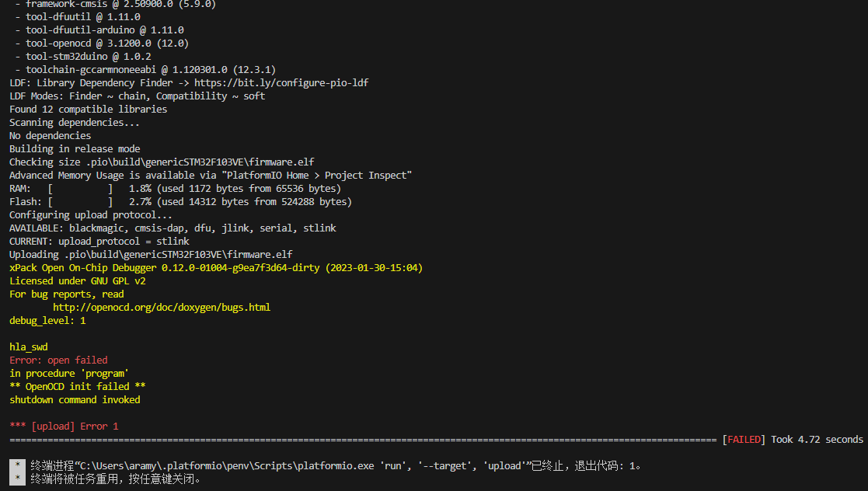Click the xPack Open On-Chip Debugger version line
The height and width of the screenshot is (491, 868).
tap(216, 268)
